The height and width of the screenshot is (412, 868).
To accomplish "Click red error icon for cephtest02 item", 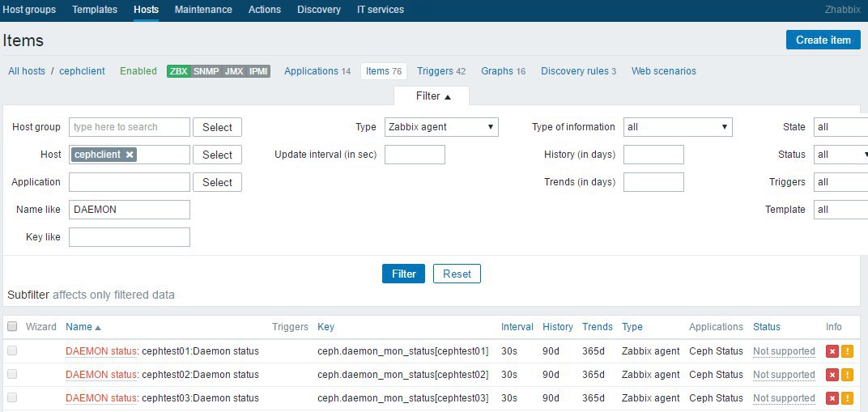I will click(x=832, y=375).
